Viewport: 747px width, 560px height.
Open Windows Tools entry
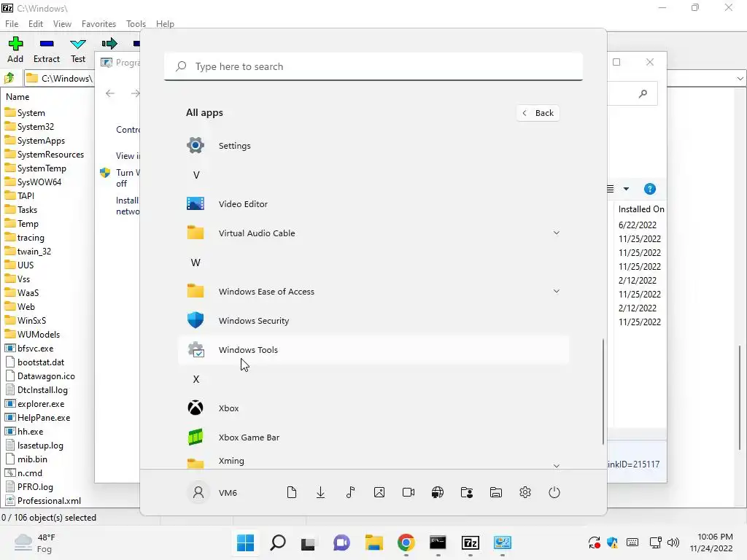[373, 350]
